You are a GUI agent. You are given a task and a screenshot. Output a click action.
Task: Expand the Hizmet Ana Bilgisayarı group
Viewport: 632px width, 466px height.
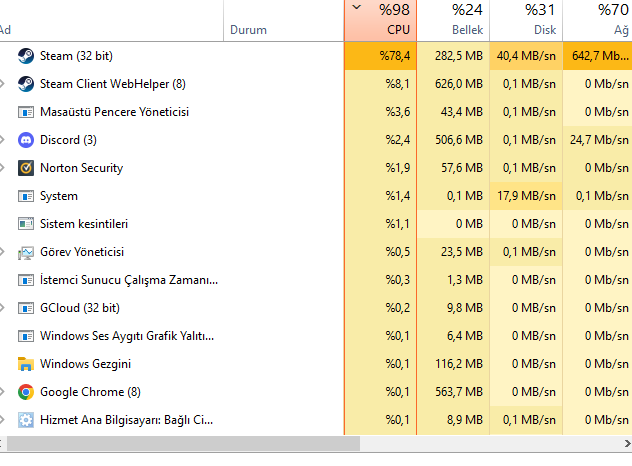click(2, 420)
